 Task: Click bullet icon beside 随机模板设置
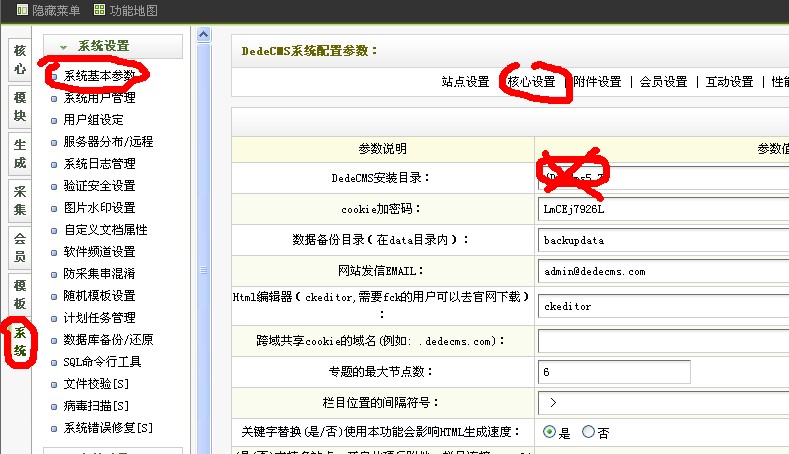click(54, 297)
